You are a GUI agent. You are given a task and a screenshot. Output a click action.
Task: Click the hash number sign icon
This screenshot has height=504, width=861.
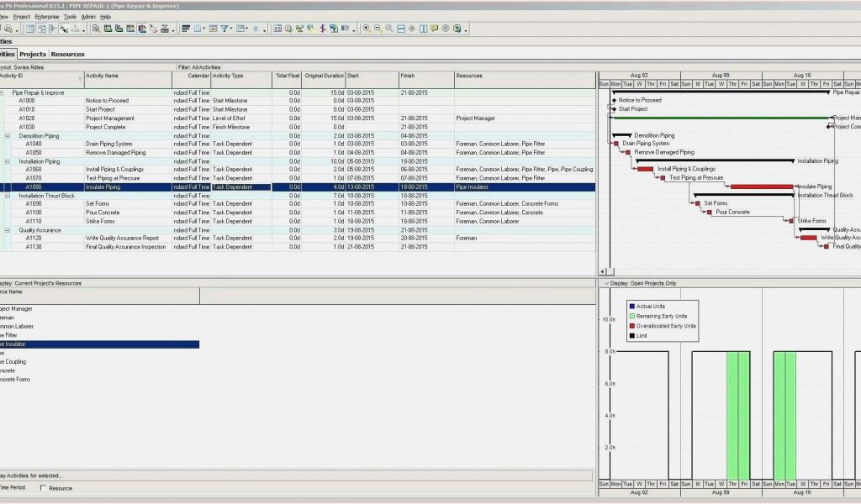pyautogui.click(x=256, y=29)
